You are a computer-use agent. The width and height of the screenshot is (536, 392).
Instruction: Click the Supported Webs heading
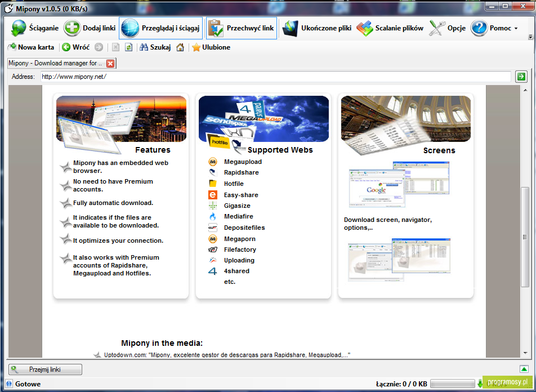[280, 150]
